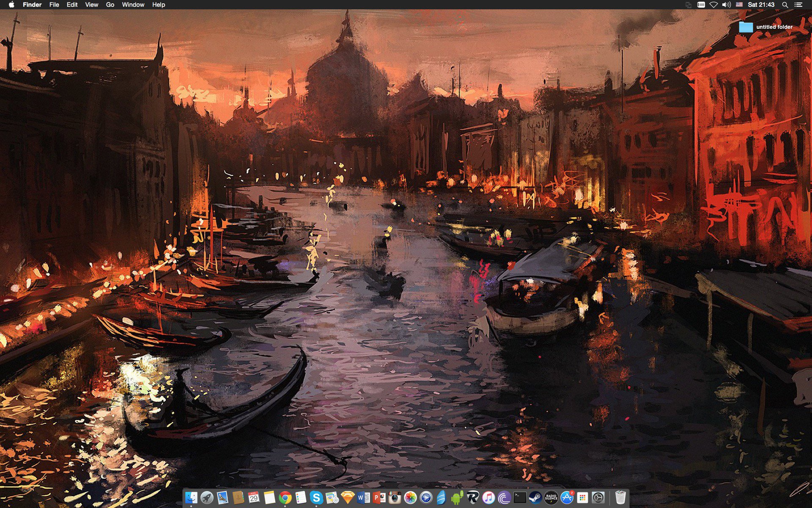Viewport: 812px width, 508px height.
Task: Open the View menu
Action: [92, 5]
